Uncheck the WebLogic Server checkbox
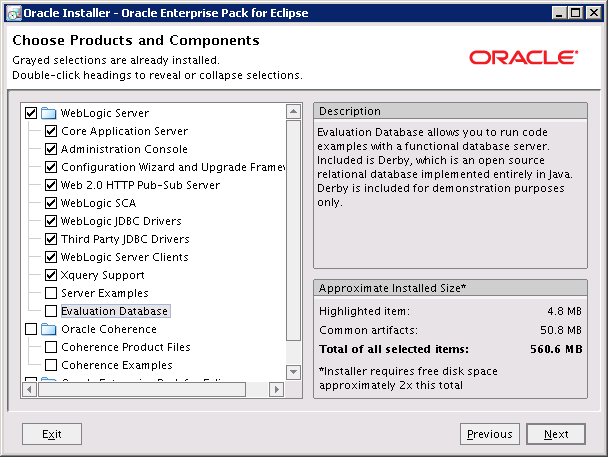 click(30, 113)
